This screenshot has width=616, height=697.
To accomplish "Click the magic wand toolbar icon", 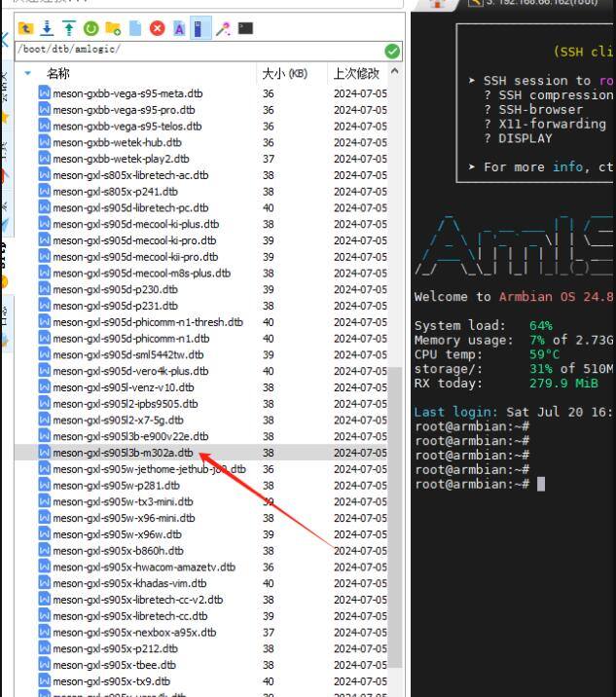I will (x=223, y=29).
